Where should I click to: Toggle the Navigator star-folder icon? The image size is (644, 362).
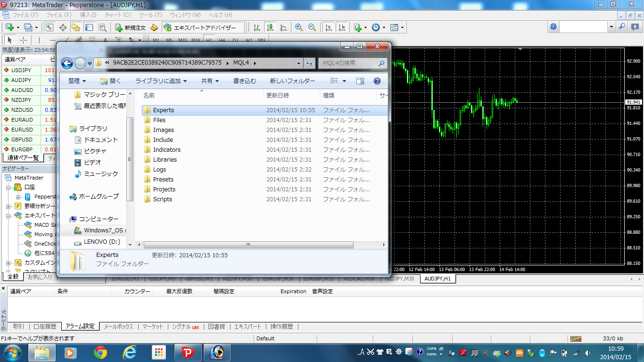click(x=76, y=27)
